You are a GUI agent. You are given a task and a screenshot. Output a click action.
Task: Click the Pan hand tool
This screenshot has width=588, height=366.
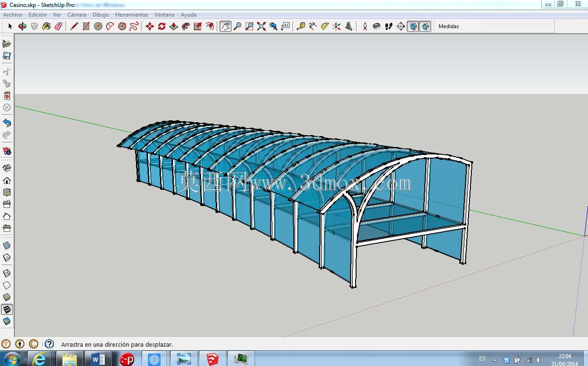tap(226, 26)
